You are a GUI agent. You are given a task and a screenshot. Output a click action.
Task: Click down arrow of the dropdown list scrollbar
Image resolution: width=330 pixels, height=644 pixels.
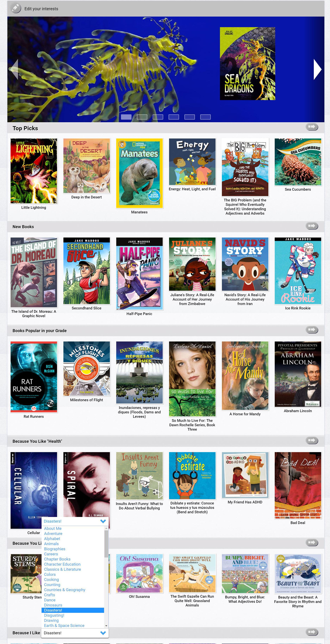106,625
